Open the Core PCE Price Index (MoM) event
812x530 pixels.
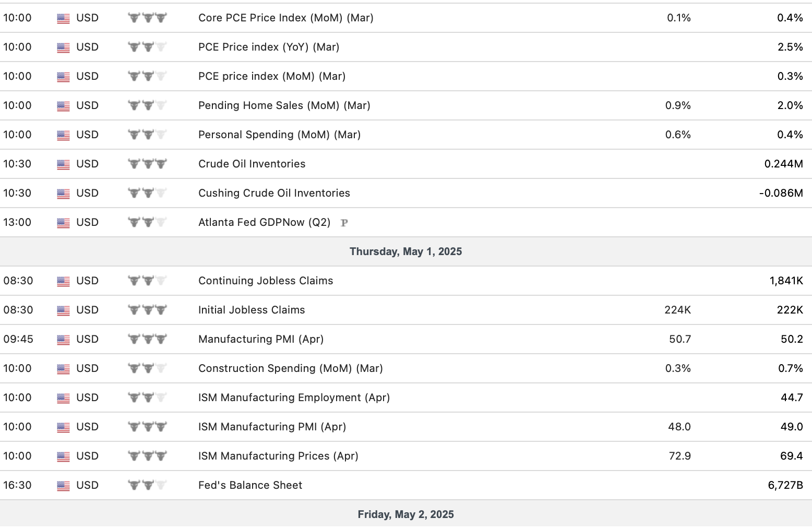285,18
